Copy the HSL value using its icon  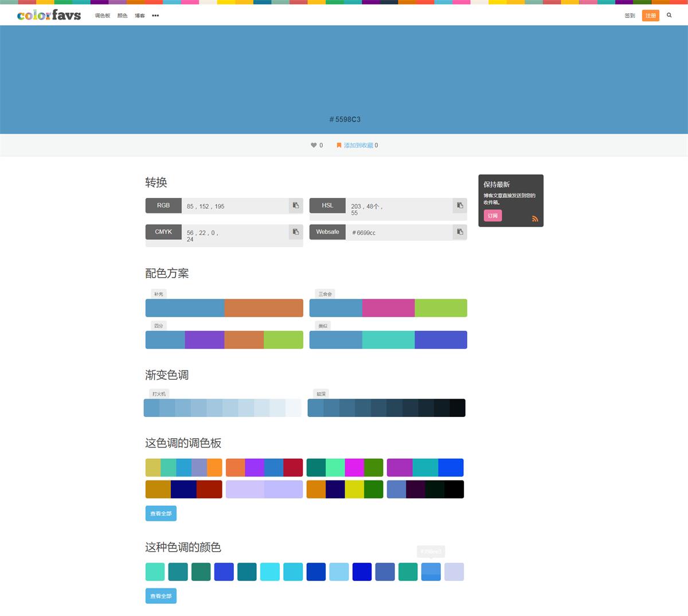460,205
